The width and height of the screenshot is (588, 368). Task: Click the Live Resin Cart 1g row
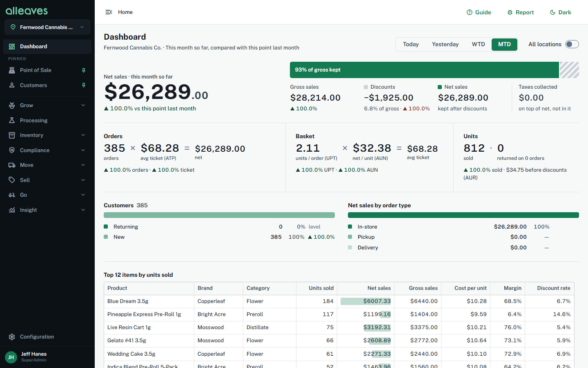point(339,328)
